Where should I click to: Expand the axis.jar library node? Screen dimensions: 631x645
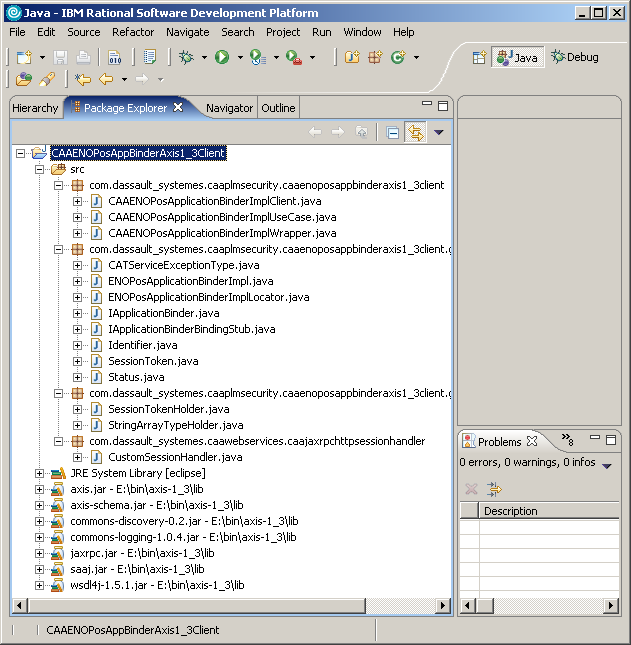[x=39, y=490]
